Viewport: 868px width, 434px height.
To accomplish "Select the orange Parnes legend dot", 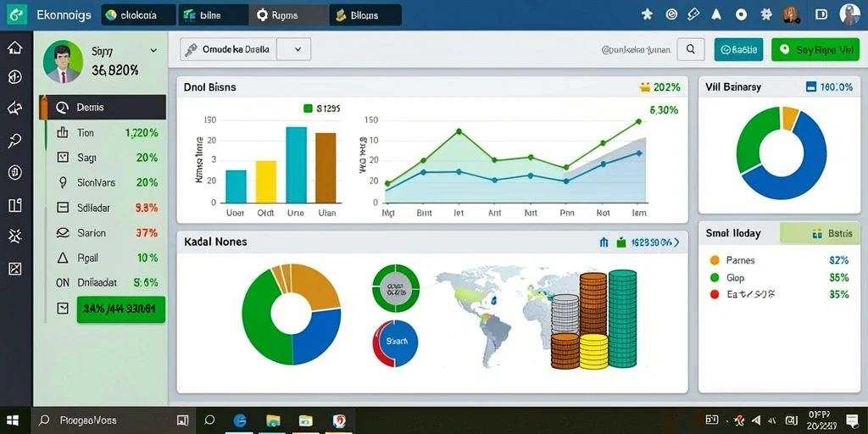I will tap(714, 260).
